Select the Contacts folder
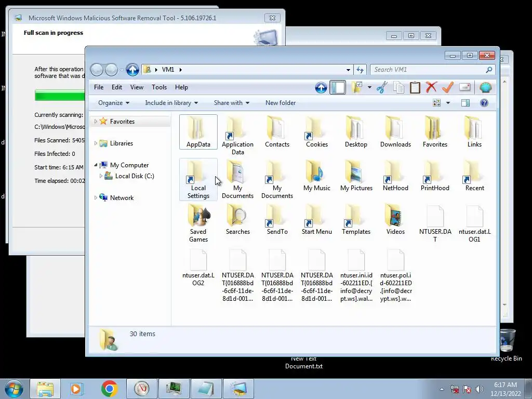 [x=277, y=132]
